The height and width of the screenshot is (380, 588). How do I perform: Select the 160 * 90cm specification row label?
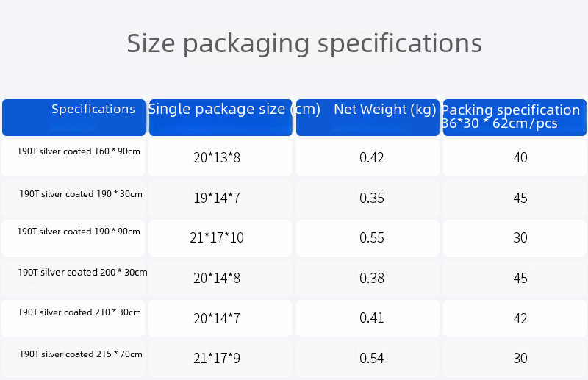(79, 151)
